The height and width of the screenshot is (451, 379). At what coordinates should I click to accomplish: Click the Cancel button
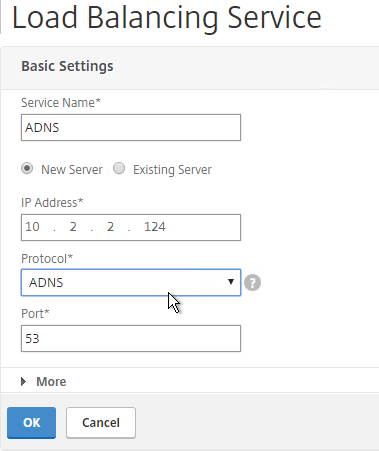pos(101,423)
